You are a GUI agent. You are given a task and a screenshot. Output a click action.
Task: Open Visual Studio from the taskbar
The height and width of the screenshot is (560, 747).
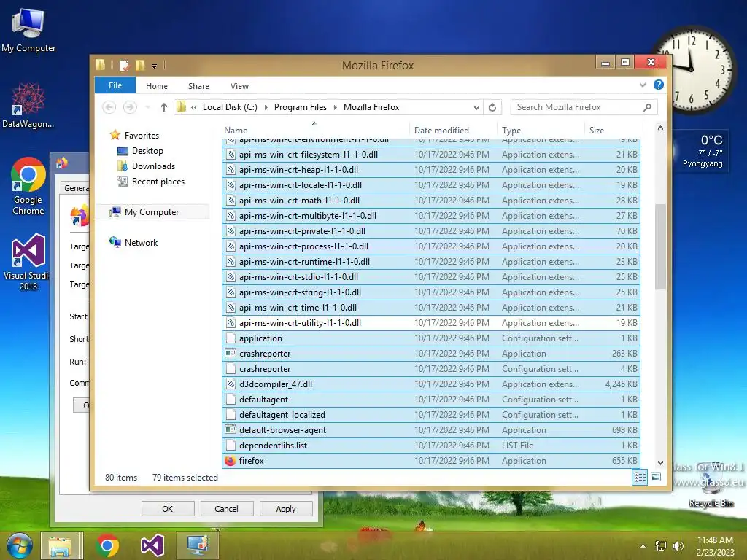point(152,545)
